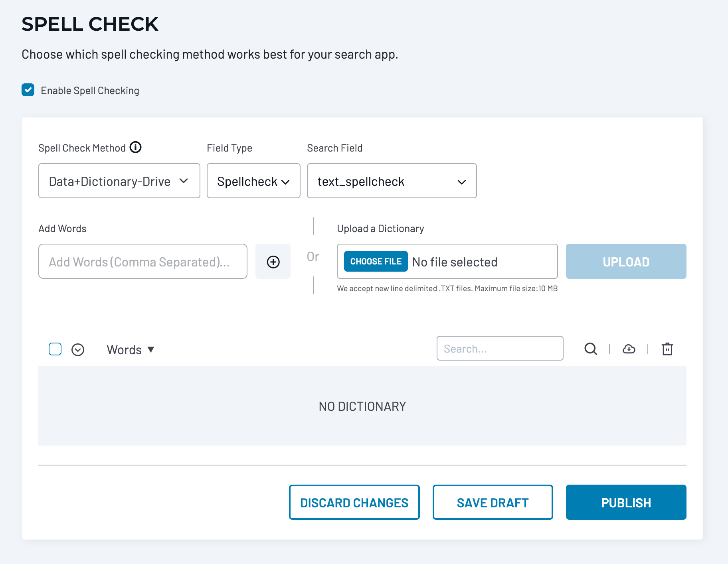Screen dimensions: 728x564
Task: Click the Spell Check Method info icon
Action: [x=136, y=147]
